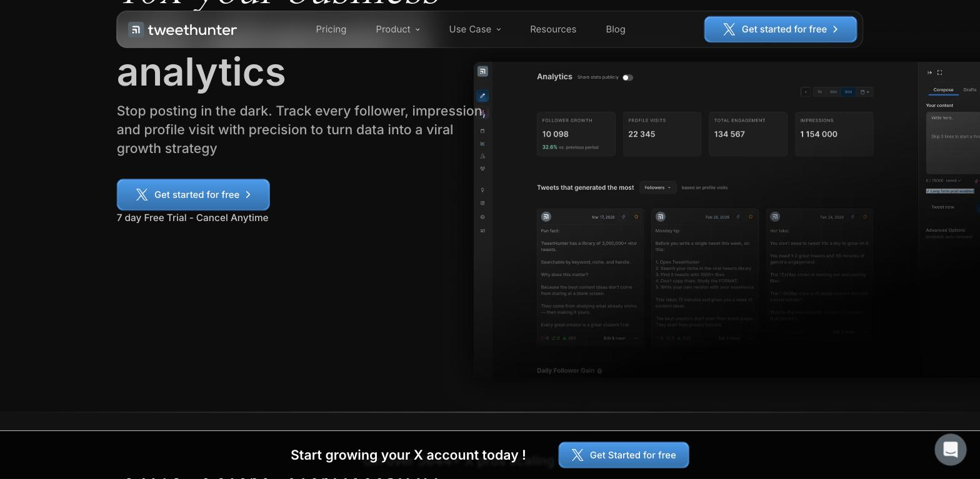Click the lightning icon on Feb 24 tweet
Screen dimensions: 980x479
click(852, 217)
